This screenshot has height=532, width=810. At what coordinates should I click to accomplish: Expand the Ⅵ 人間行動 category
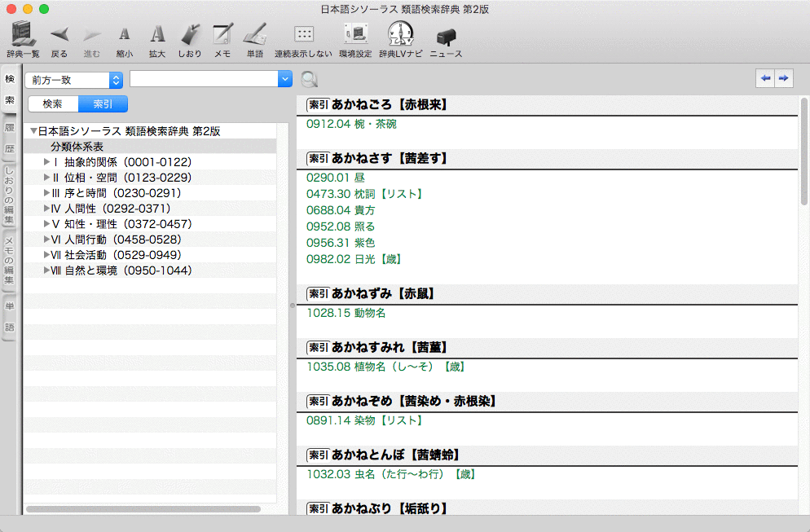tap(46, 240)
